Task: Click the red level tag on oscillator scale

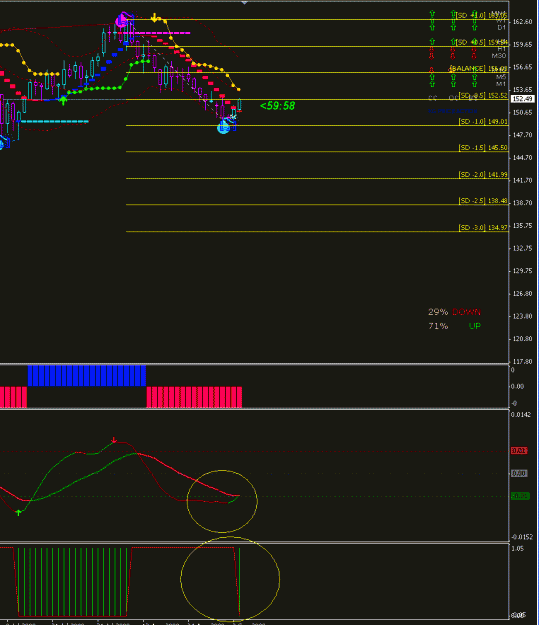Action: click(519, 450)
